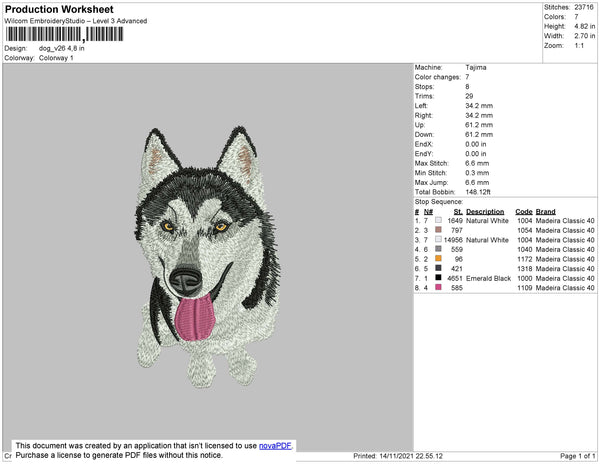Click the 'St.' column header
Viewport: 600px width, 464px height.
(x=458, y=212)
